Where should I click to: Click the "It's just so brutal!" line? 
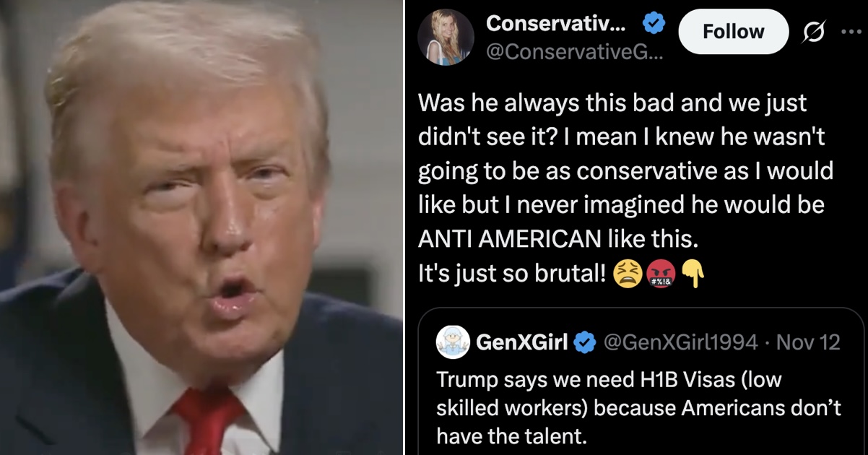[x=513, y=274]
